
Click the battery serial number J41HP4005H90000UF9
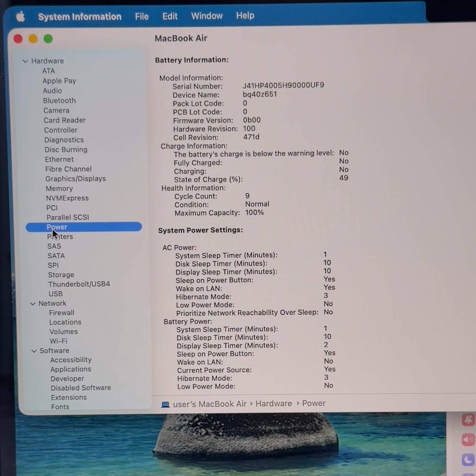pos(283,85)
